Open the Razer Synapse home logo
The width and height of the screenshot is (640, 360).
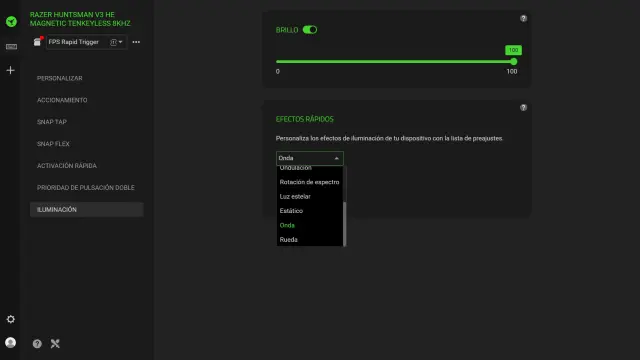pyautogui.click(x=11, y=21)
